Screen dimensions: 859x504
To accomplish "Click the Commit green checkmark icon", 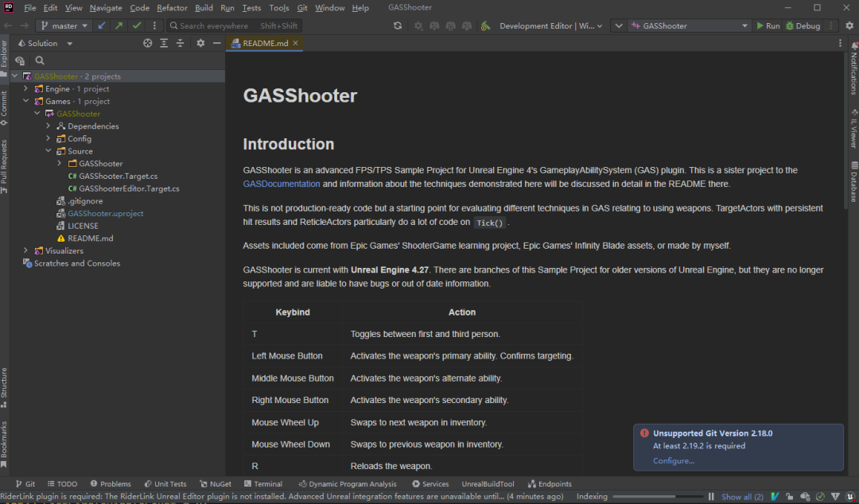I will coord(137,25).
